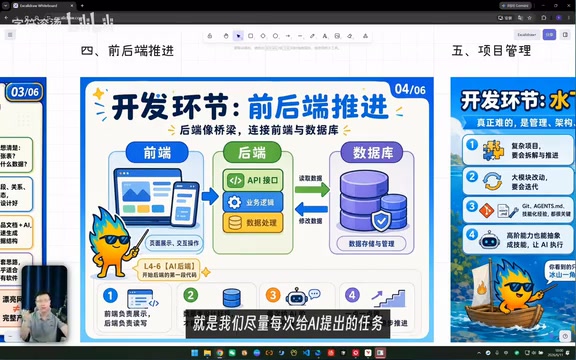Open the browser profile avatar
This screenshot has height=360, width=576.
(559, 18)
